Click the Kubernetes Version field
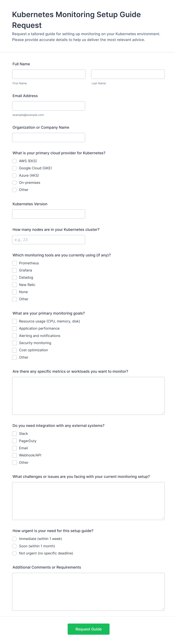Screen dimensions: 175x644 [x=49, y=214]
